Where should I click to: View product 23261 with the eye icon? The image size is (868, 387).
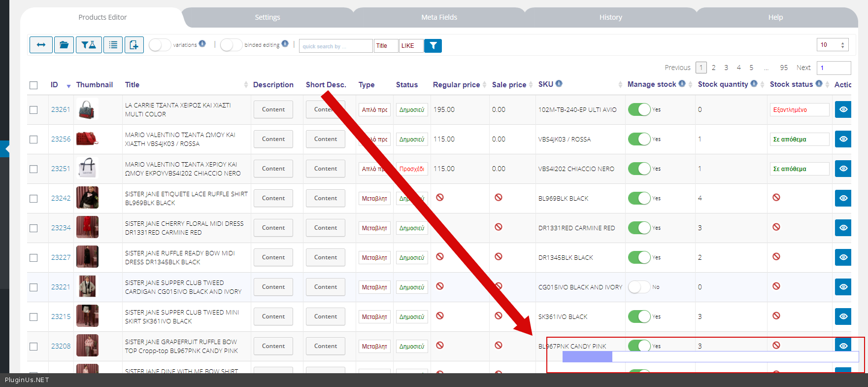click(843, 109)
